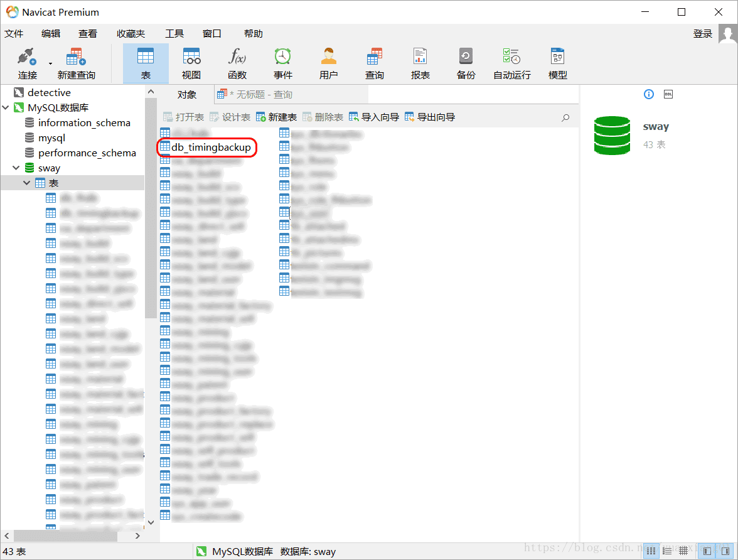The height and width of the screenshot is (560, 738).
Task: Open the 帮助 menu
Action: [254, 34]
